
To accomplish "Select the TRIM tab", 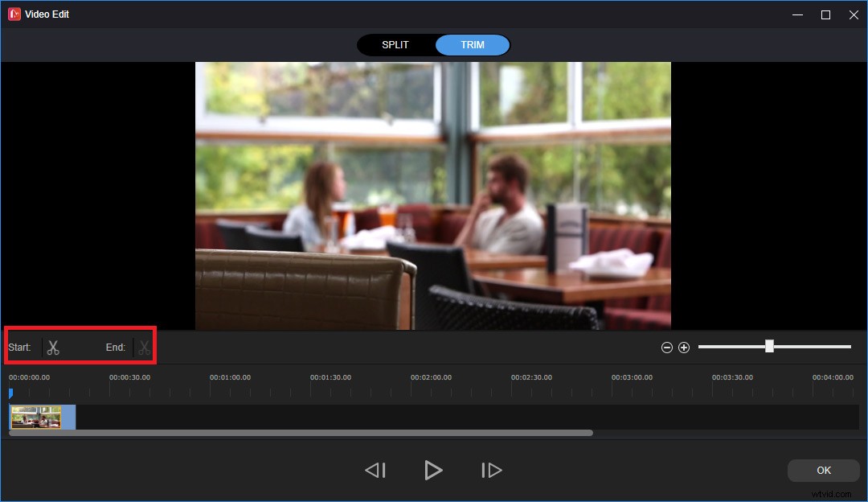I will 472,44.
